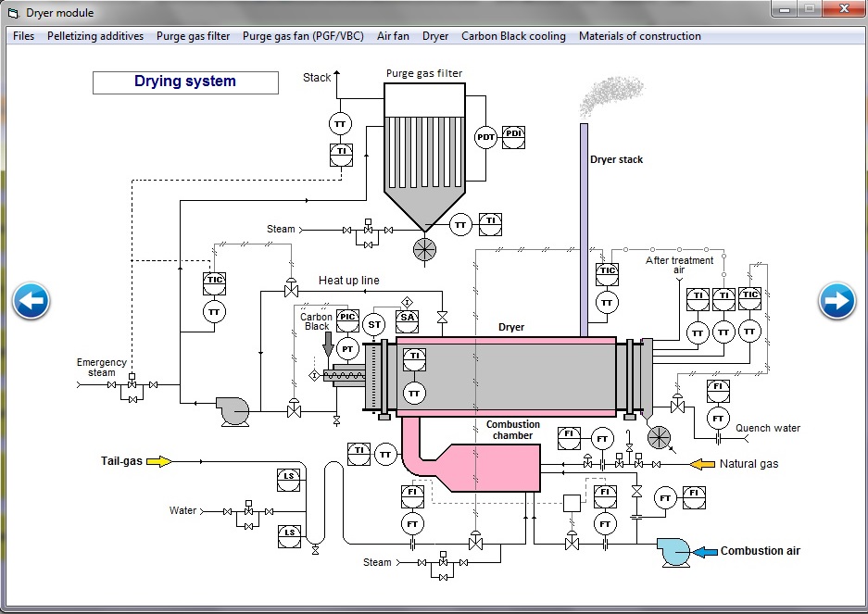Select the PDI indicator next to the filter
Screen dimensions: 868x614
point(514,137)
